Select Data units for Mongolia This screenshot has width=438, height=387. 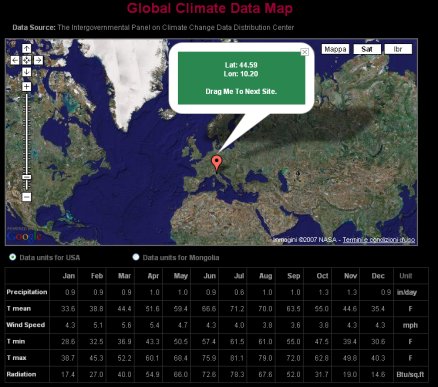(136, 257)
